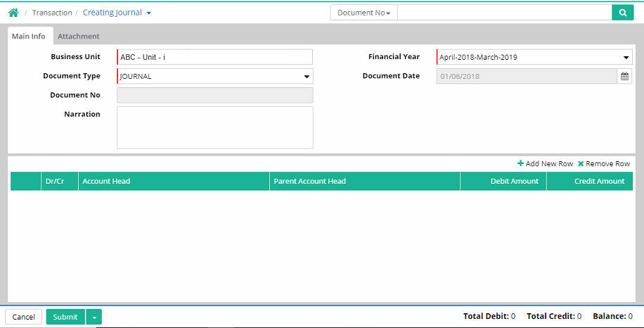Click the Remove Row cross icon
The height and width of the screenshot is (328, 644).
tap(581, 163)
